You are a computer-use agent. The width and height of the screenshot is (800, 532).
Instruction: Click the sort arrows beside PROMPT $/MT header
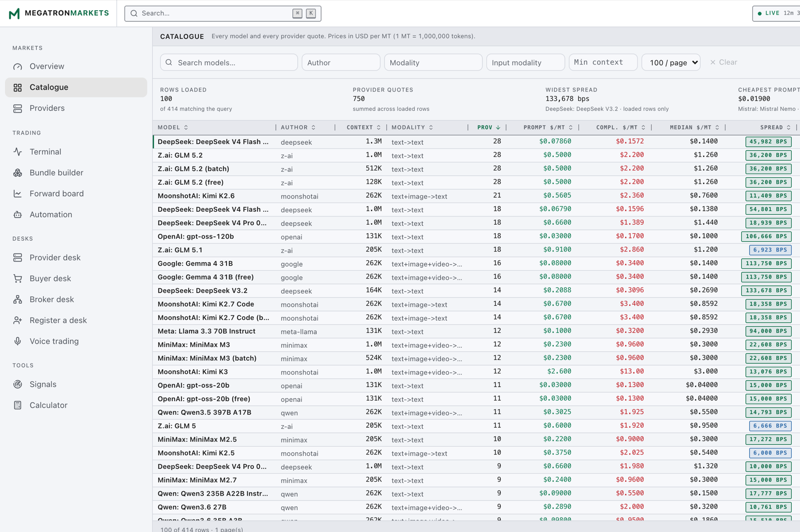tap(571, 127)
